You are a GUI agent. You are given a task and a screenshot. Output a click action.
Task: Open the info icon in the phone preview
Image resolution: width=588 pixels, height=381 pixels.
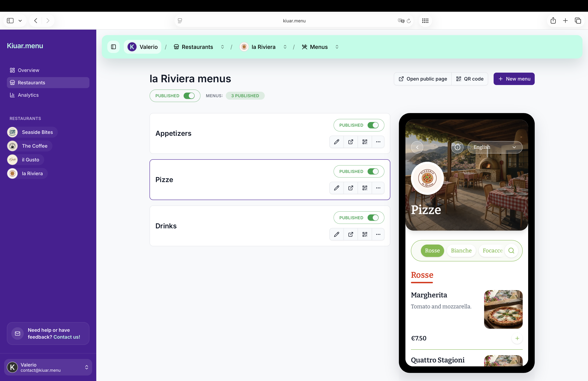pos(457,147)
